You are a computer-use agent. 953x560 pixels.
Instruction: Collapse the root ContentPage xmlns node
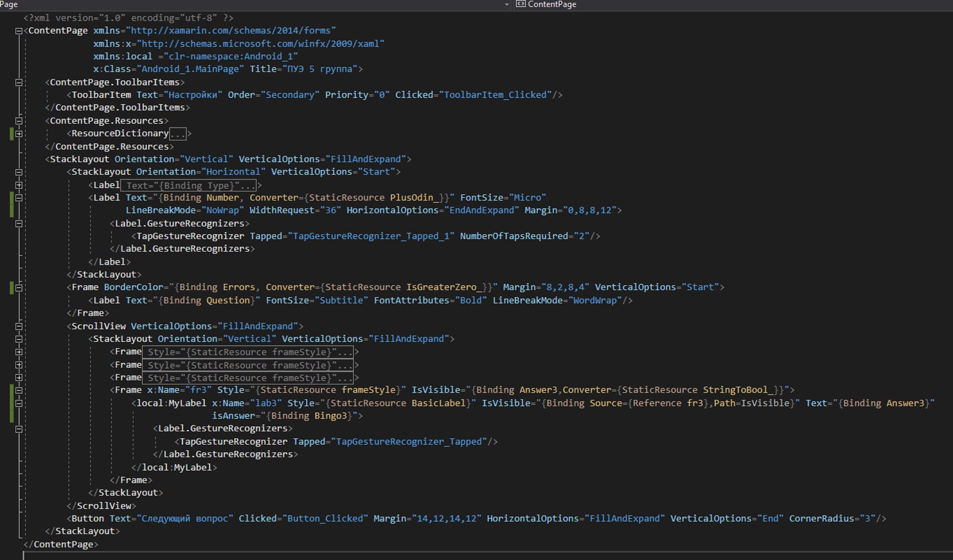(19, 31)
